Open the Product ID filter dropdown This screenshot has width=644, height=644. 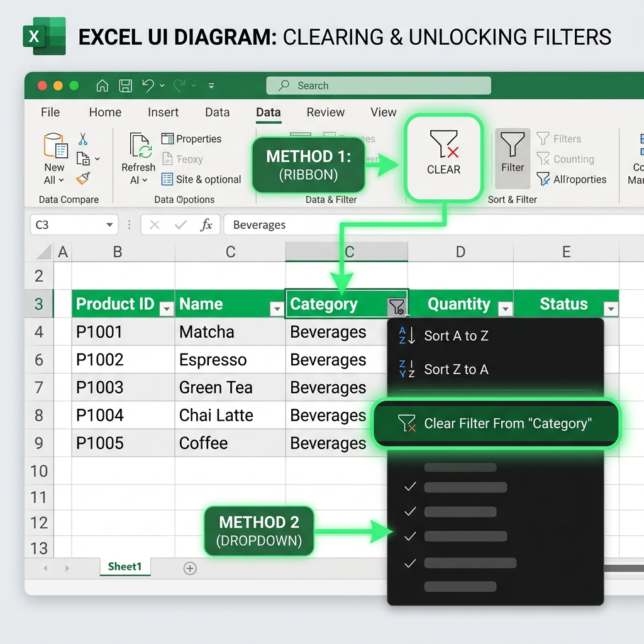(167, 308)
